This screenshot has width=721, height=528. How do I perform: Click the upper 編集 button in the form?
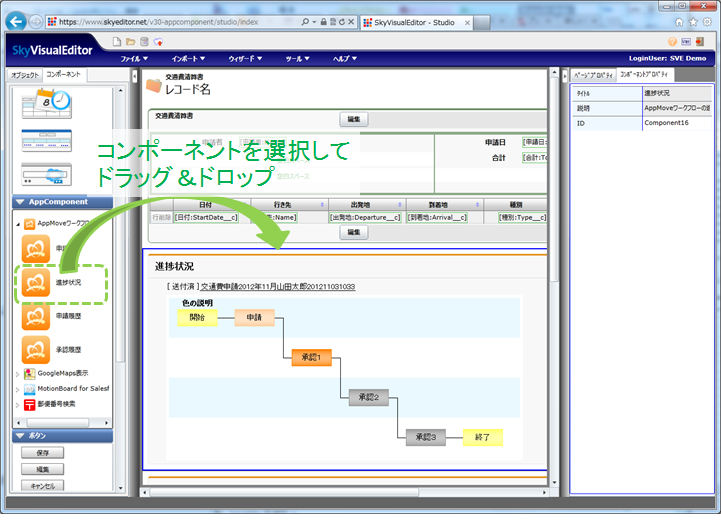coord(354,120)
